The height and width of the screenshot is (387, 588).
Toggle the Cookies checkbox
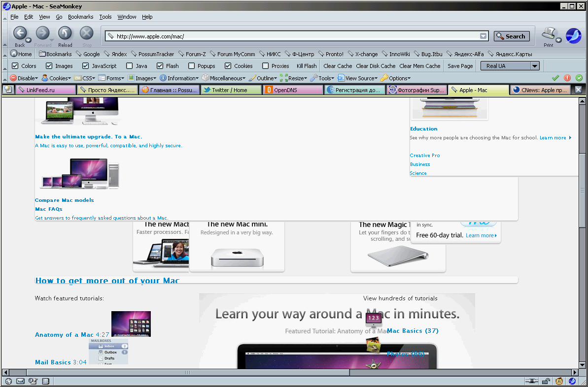pyautogui.click(x=228, y=66)
